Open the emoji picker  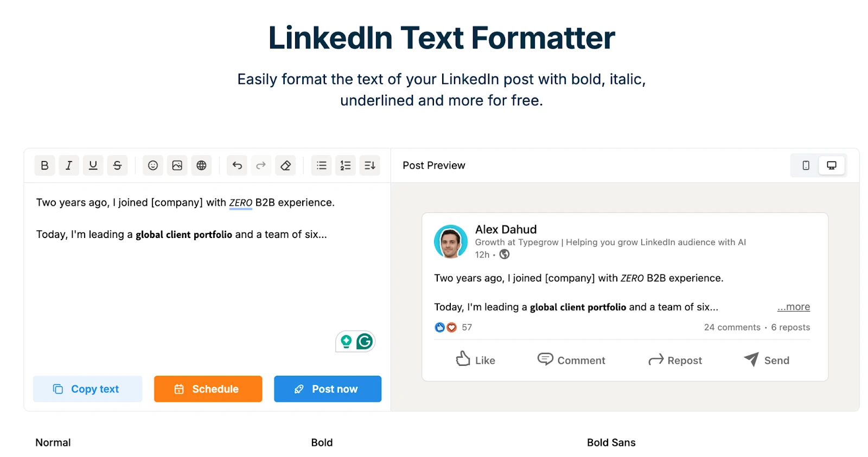coord(153,165)
